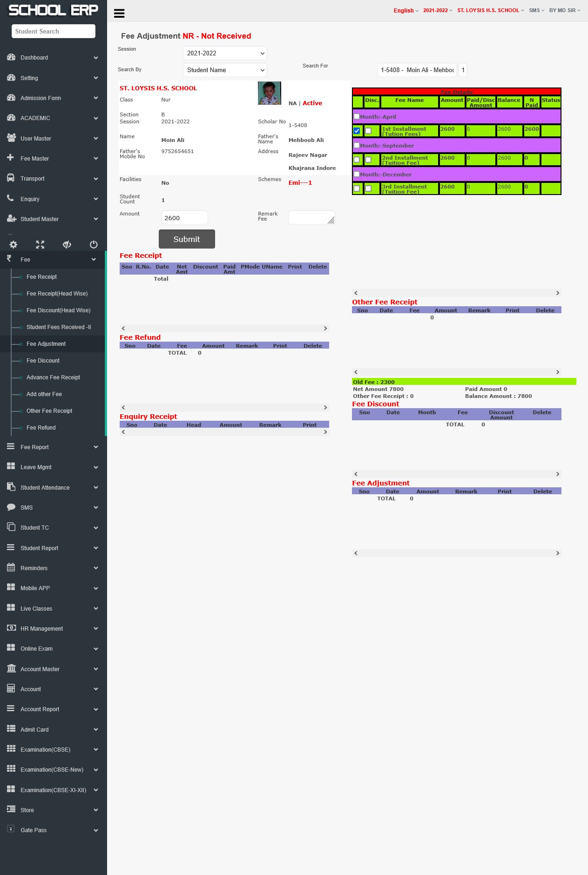The height and width of the screenshot is (875, 588).
Task: Open Fee Discount sidebar link
Action: 43,360
